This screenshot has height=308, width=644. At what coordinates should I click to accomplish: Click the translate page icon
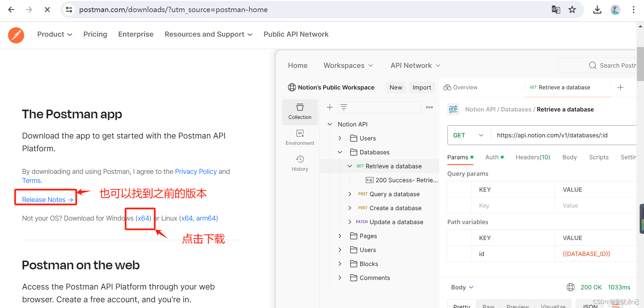(x=556, y=10)
